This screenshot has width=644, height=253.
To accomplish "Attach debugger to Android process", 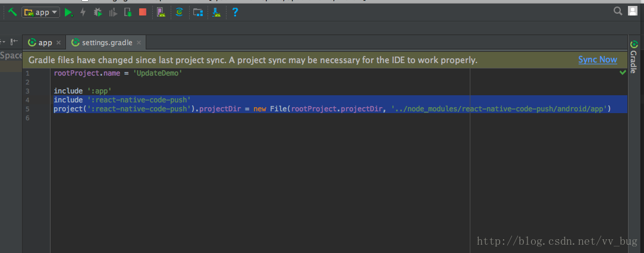I will pos(128,13).
